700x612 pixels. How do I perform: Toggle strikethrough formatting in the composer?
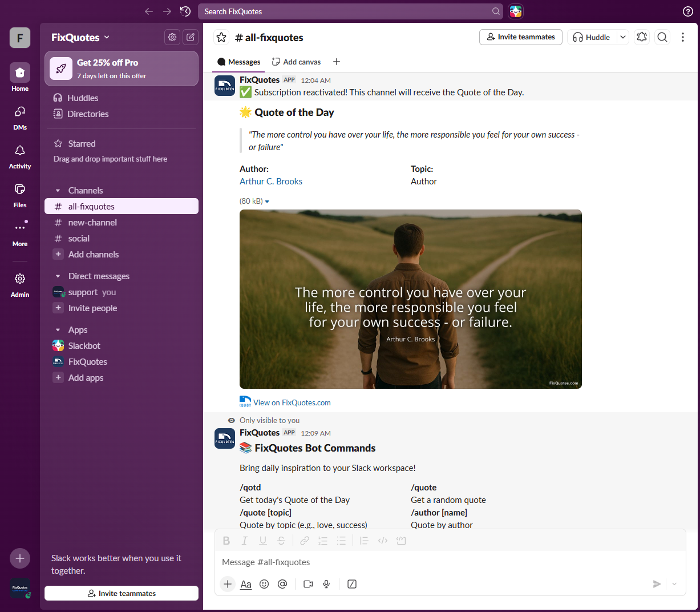pos(281,540)
